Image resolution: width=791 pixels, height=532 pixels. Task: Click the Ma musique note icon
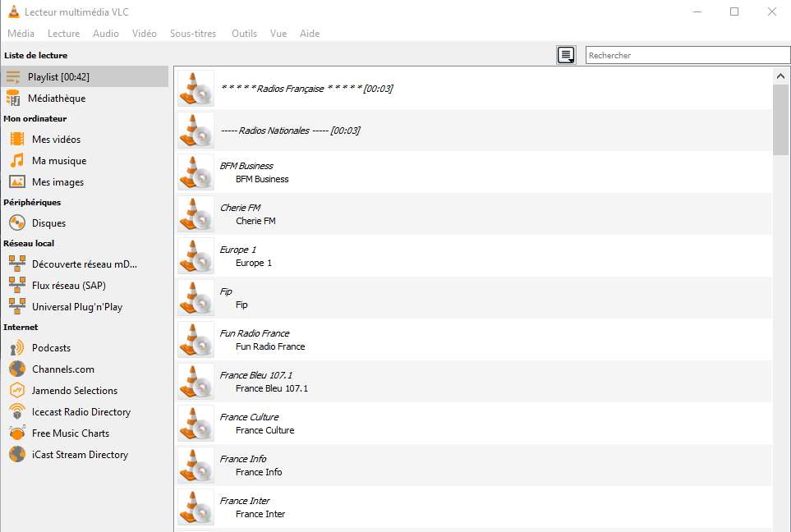click(17, 160)
